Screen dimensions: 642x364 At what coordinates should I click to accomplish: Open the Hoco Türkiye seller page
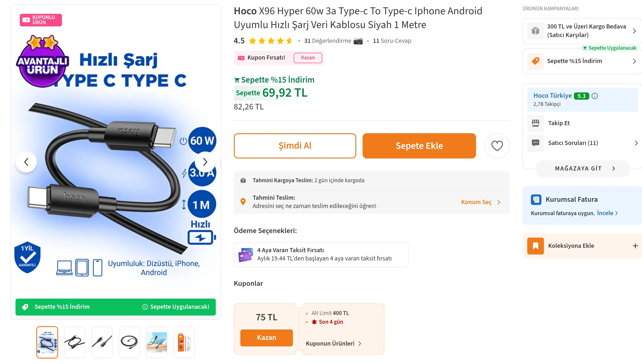552,96
